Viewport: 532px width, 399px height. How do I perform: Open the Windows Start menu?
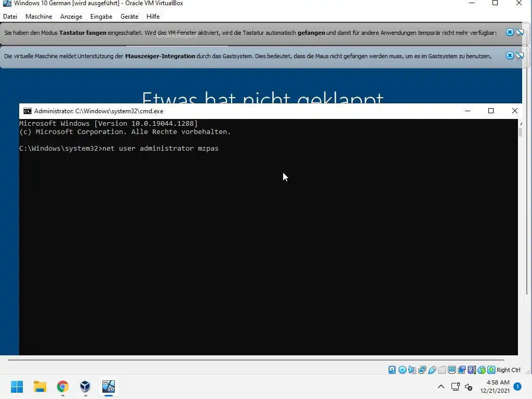point(17,387)
